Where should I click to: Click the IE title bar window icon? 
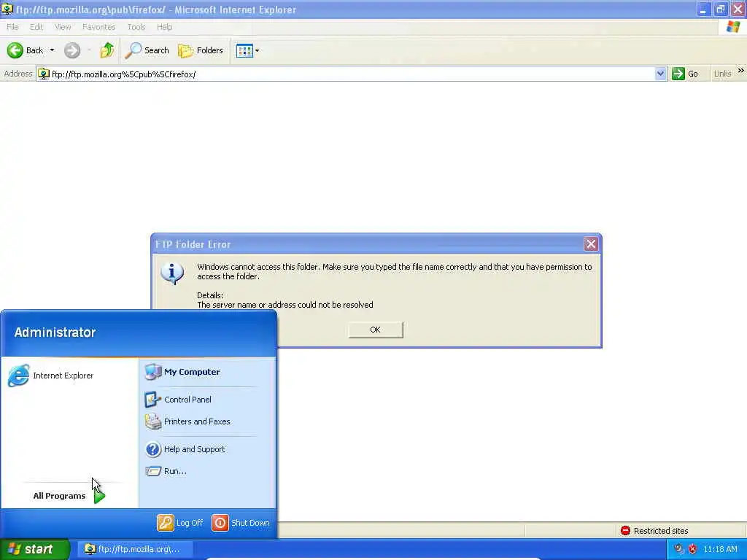(7, 9)
